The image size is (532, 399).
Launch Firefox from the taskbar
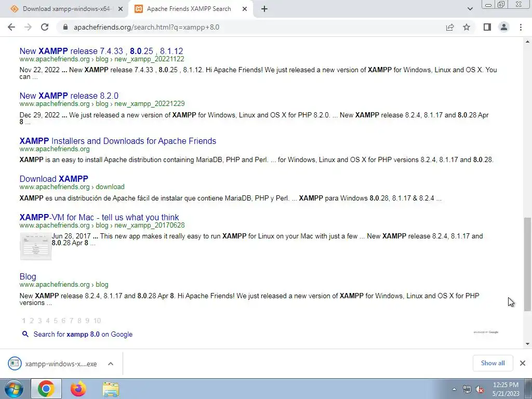point(78,389)
